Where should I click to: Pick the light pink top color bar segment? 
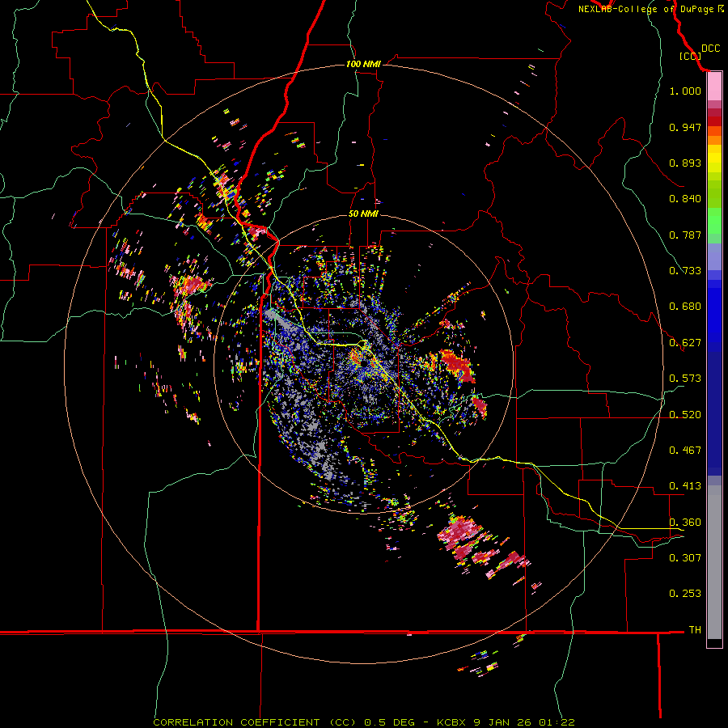click(x=714, y=87)
